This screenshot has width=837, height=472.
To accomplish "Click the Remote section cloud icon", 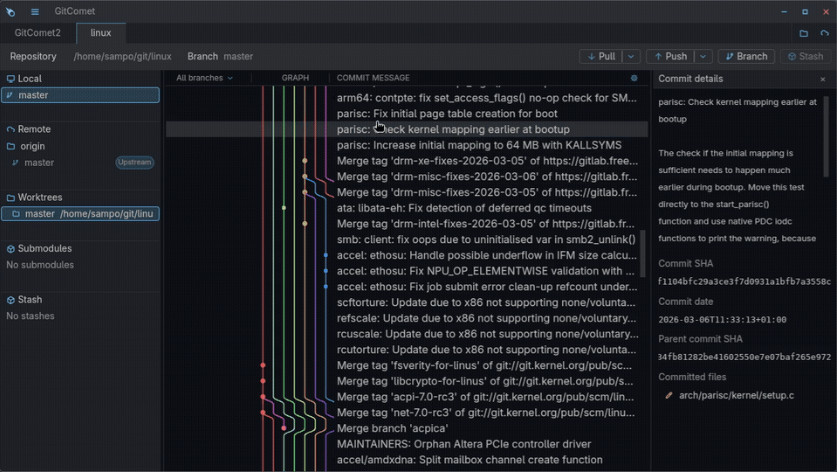I will [11, 129].
